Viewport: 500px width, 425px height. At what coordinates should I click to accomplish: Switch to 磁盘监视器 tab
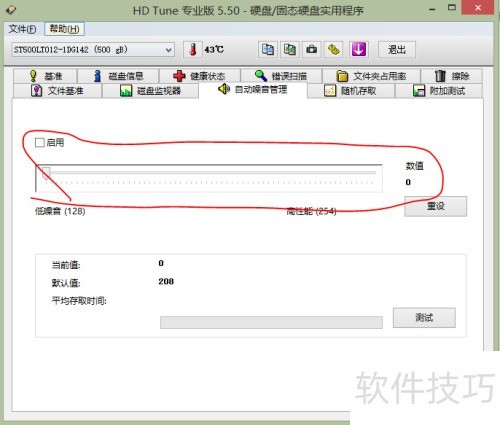(150, 91)
